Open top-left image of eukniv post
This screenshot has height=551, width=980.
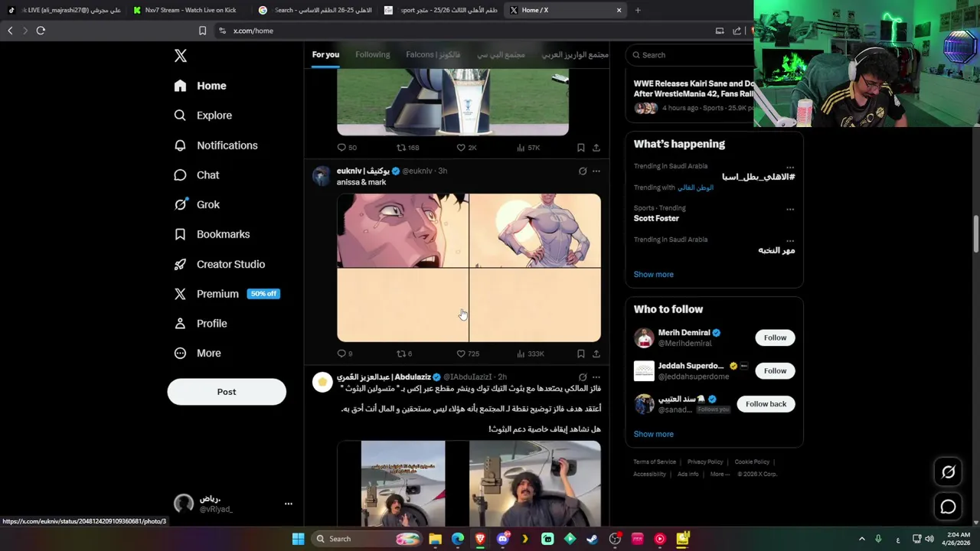[x=403, y=230]
